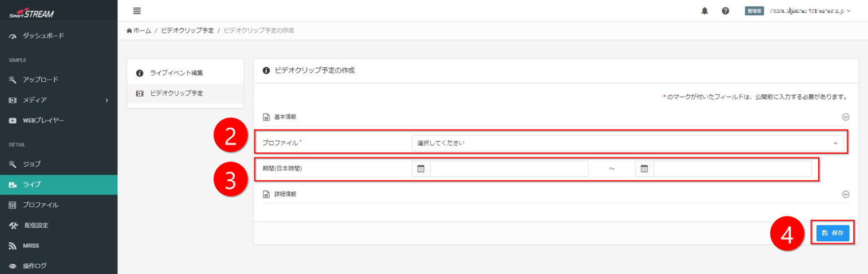This screenshot has width=868, height=274.
Task: Open ダッシュボード from the sidebar
Action: (43, 36)
